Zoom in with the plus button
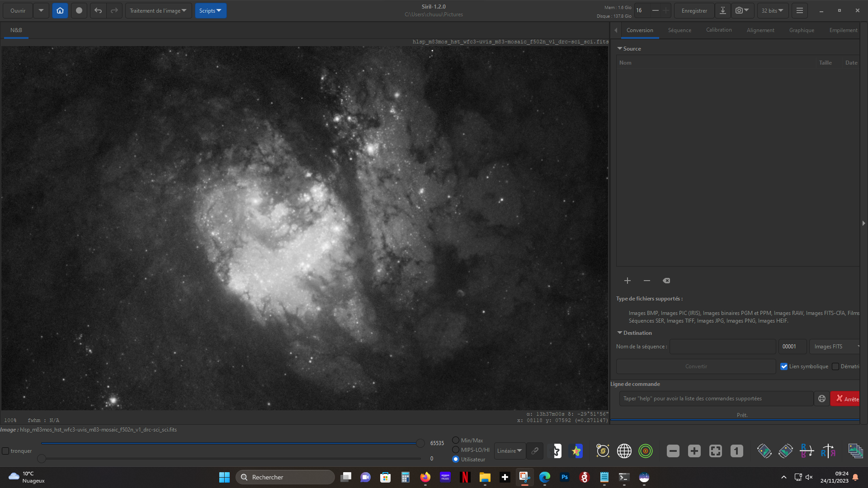The image size is (868, 488). click(x=694, y=451)
